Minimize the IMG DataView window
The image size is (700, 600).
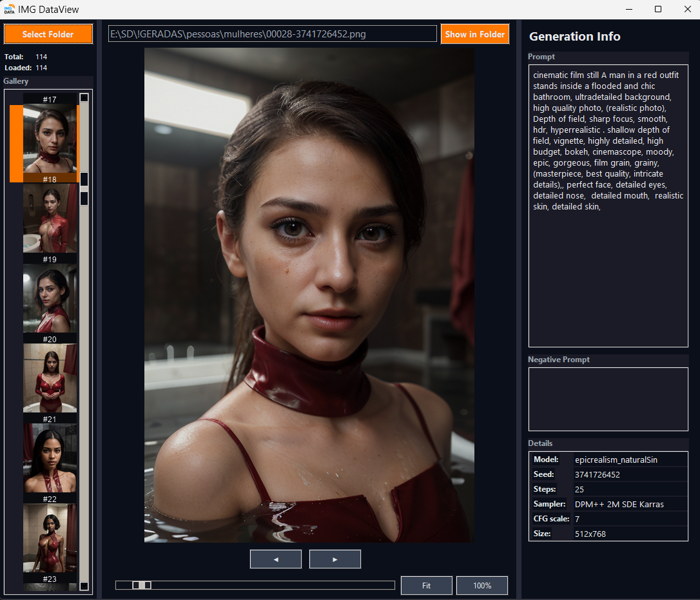(x=628, y=9)
